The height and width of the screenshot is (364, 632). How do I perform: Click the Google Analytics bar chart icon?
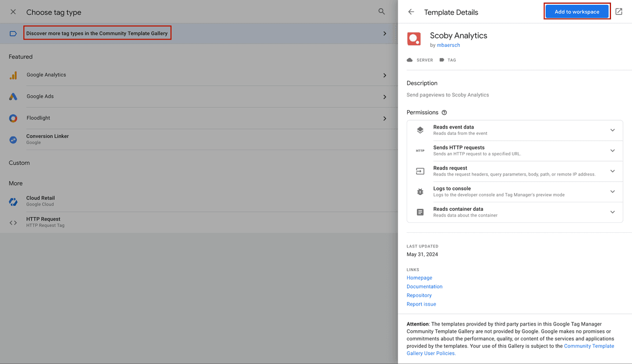coord(13,75)
